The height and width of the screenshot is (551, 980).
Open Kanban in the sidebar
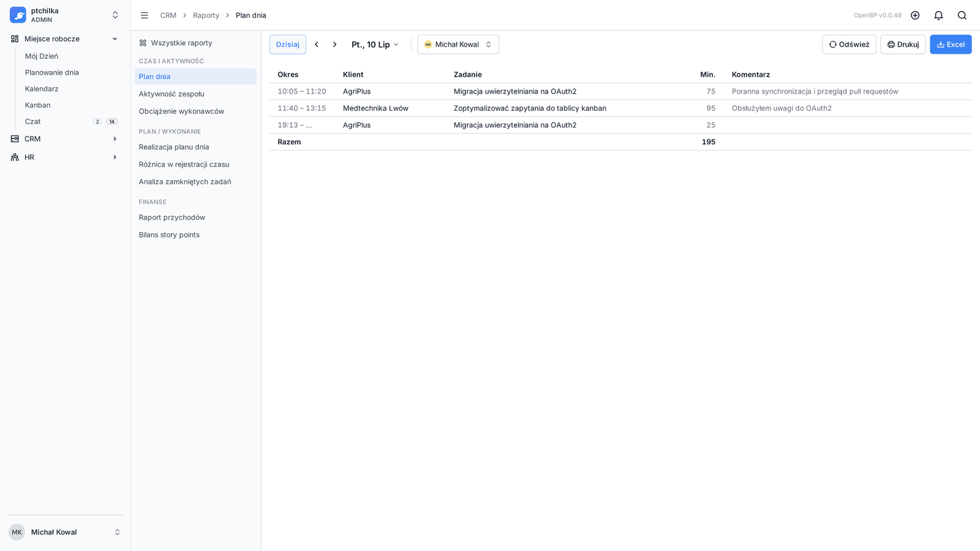(x=38, y=105)
